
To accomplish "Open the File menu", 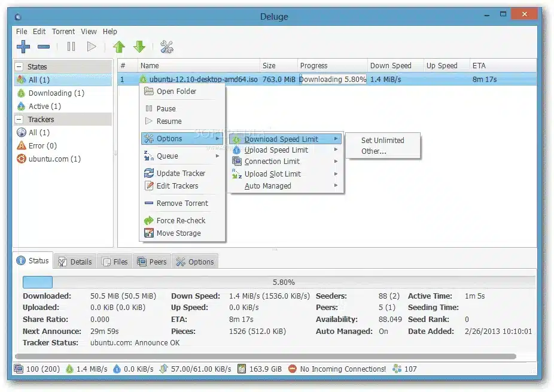I will [x=22, y=32].
